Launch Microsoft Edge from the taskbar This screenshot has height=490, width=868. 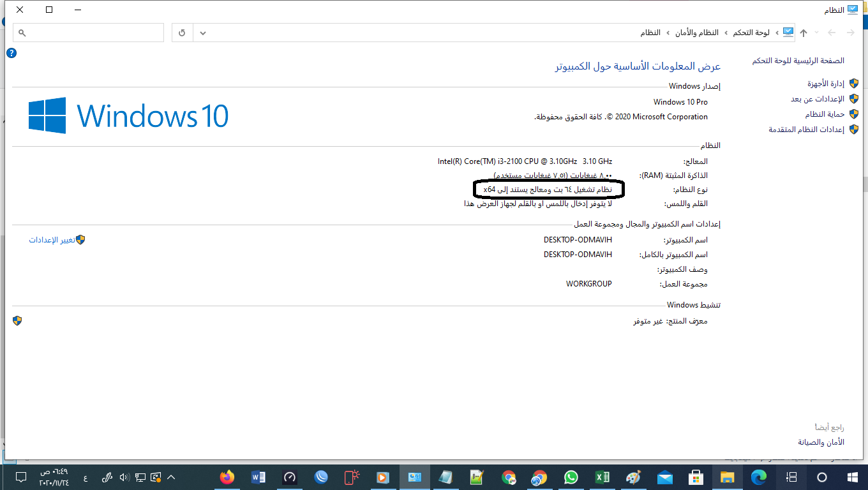[758, 477]
